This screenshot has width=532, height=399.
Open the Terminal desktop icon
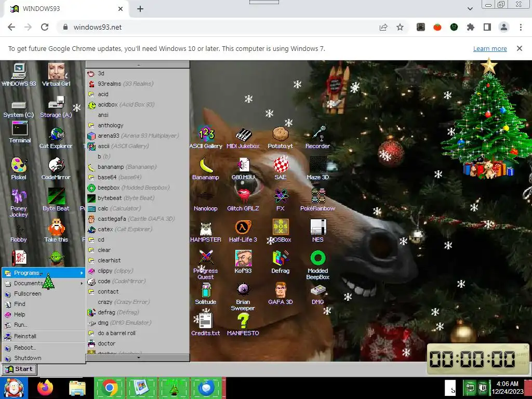tap(20, 132)
